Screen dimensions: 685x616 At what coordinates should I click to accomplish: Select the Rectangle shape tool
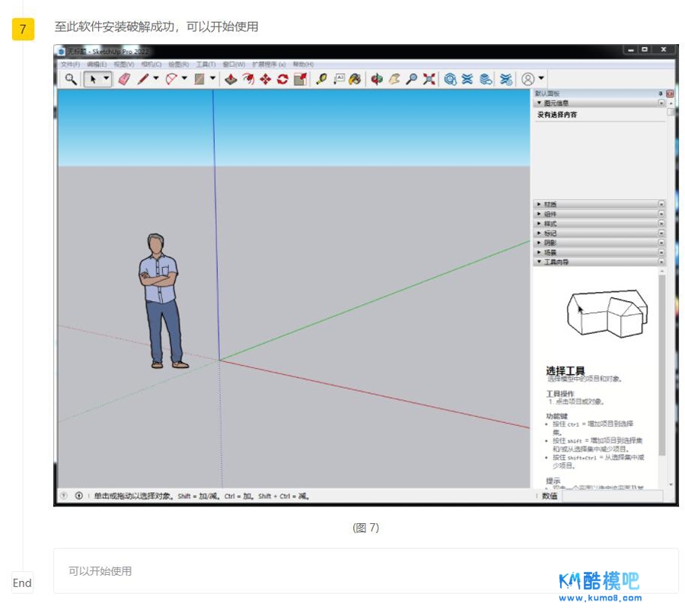[x=199, y=79]
